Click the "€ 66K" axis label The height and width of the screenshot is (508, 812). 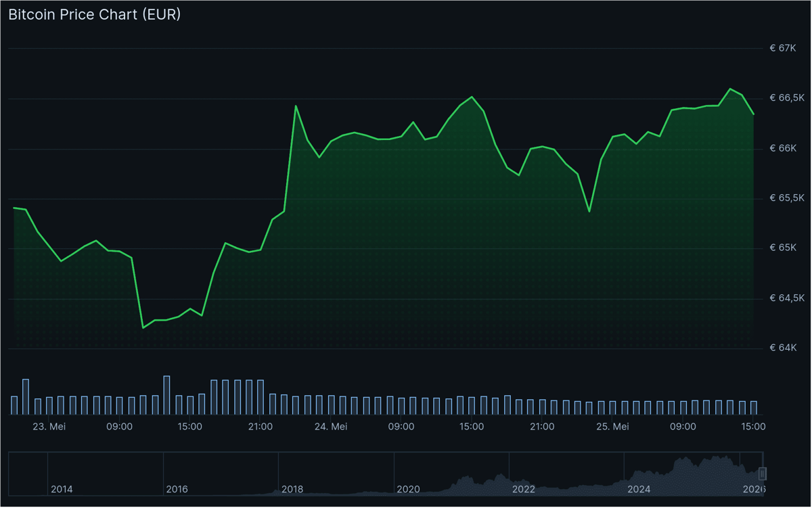point(784,149)
